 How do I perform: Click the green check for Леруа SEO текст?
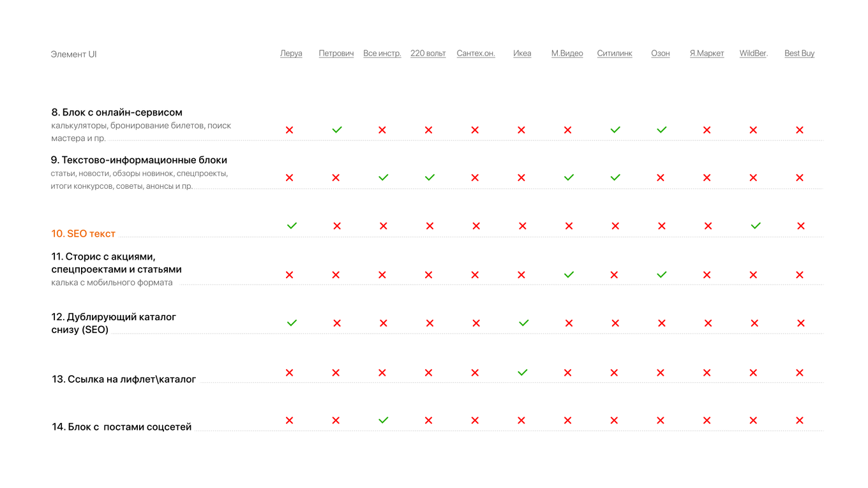[292, 226]
